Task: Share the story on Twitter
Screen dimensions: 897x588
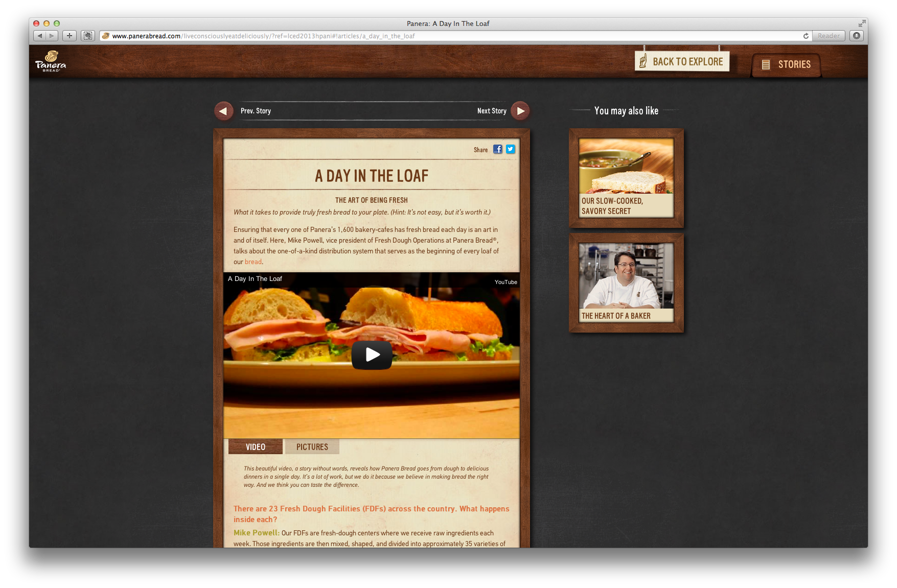Action: tap(511, 149)
